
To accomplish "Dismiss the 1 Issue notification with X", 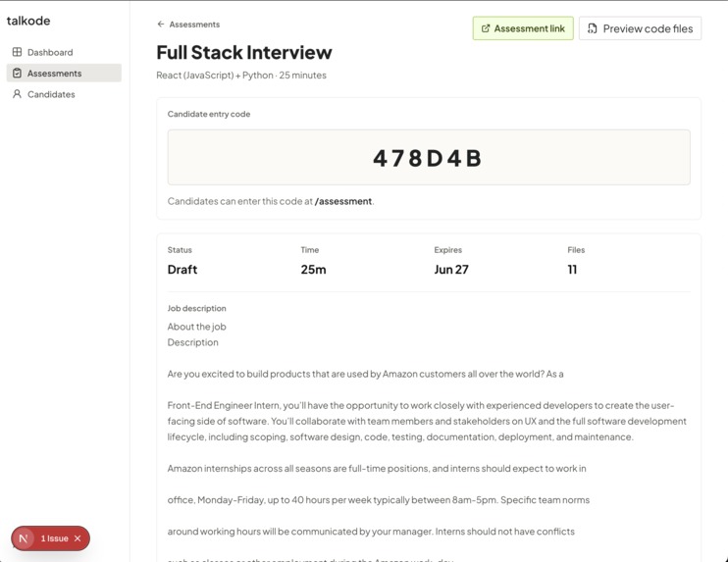I will pyautogui.click(x=78, y=538).
